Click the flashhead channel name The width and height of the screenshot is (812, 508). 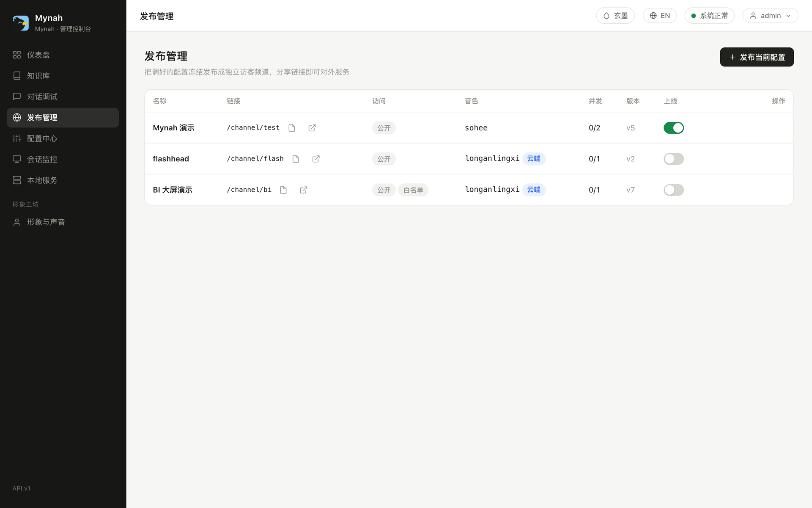pos(171,159)
